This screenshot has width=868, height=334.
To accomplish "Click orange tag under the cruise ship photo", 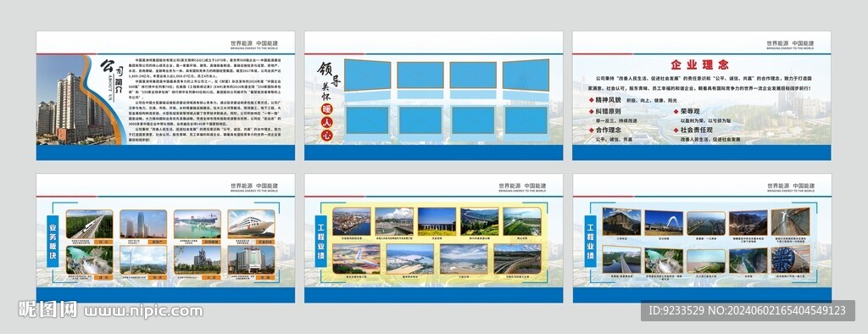I will click(265, 242).
